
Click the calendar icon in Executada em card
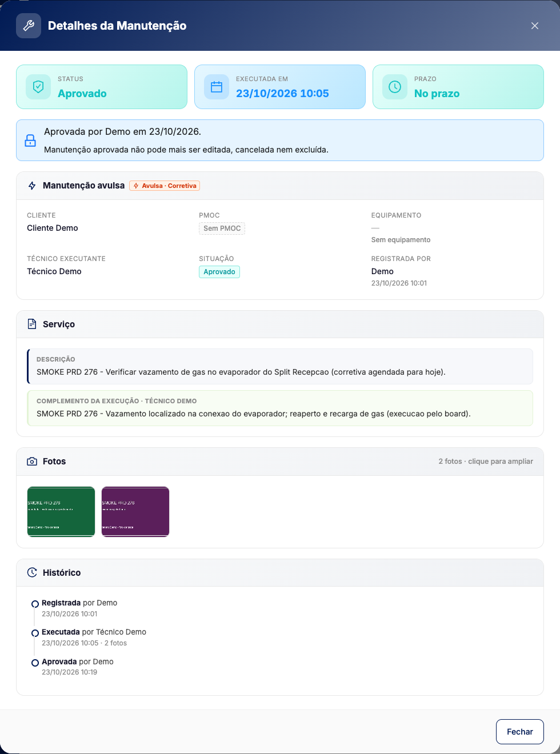pyautogui.click(x=217, y=87)
